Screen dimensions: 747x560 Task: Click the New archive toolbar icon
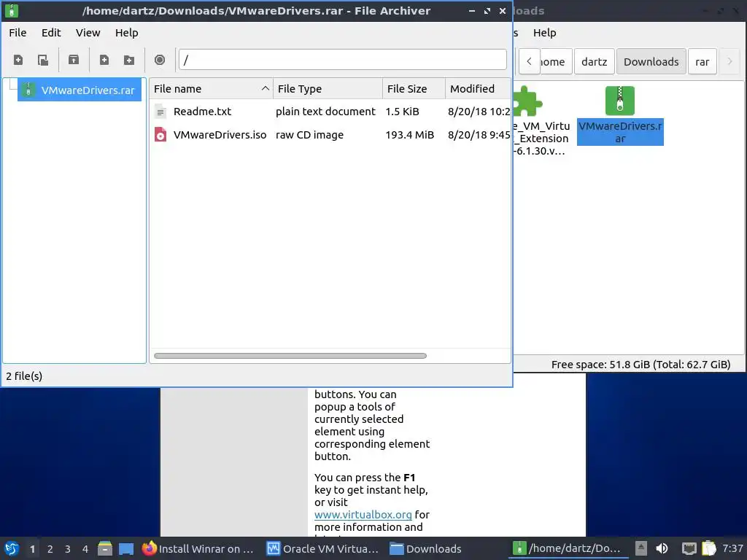tap(18, 60)
